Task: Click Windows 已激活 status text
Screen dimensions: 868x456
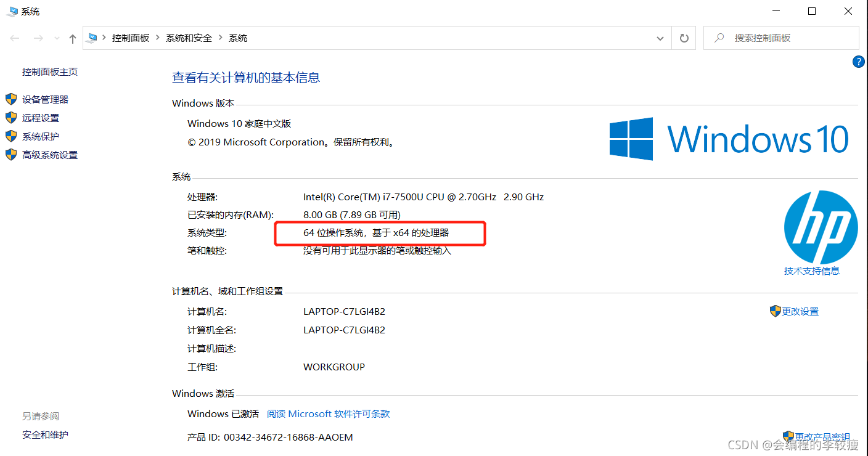Action: tap(223, 414)
